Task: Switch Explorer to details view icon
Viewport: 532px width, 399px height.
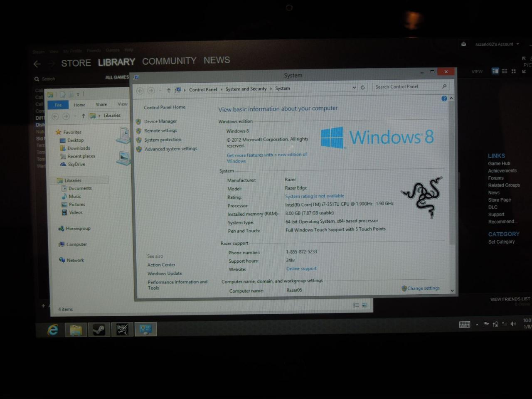Action: 356,305
